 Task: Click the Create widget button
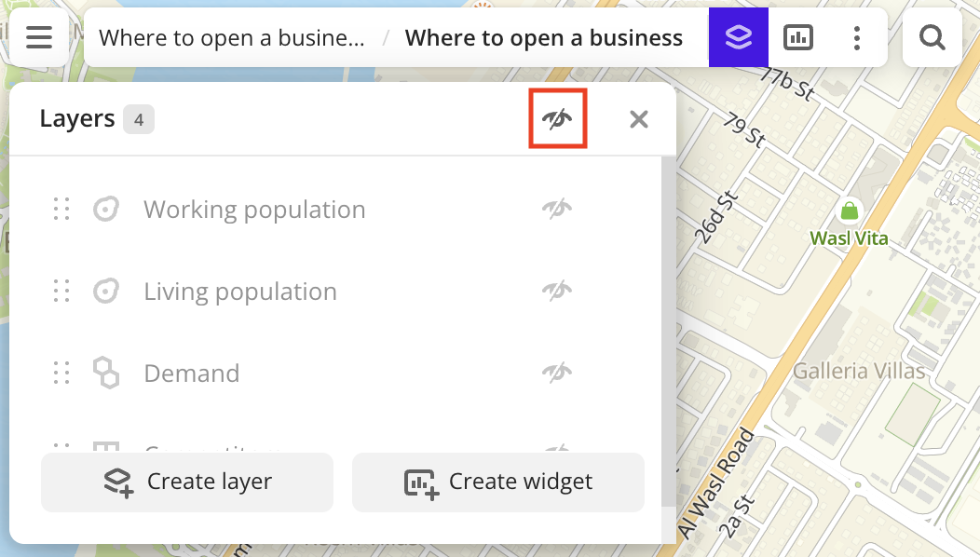(497, 482)
